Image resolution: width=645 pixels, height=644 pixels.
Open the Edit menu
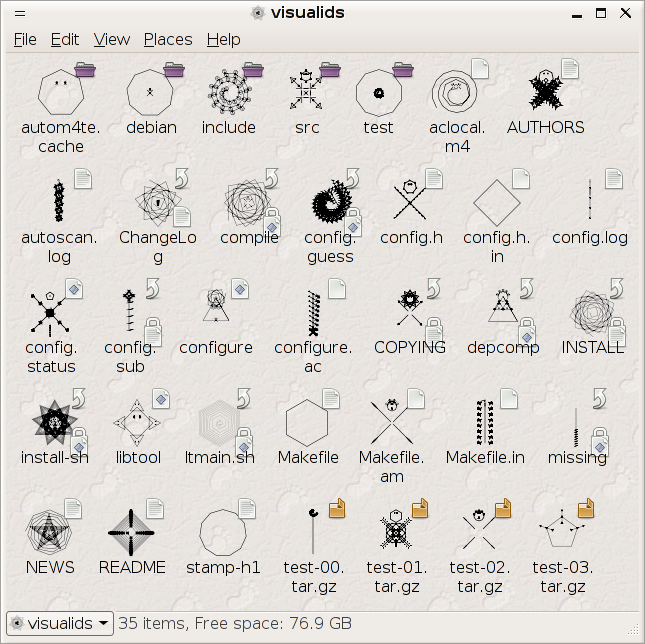(x=65, y=40)
